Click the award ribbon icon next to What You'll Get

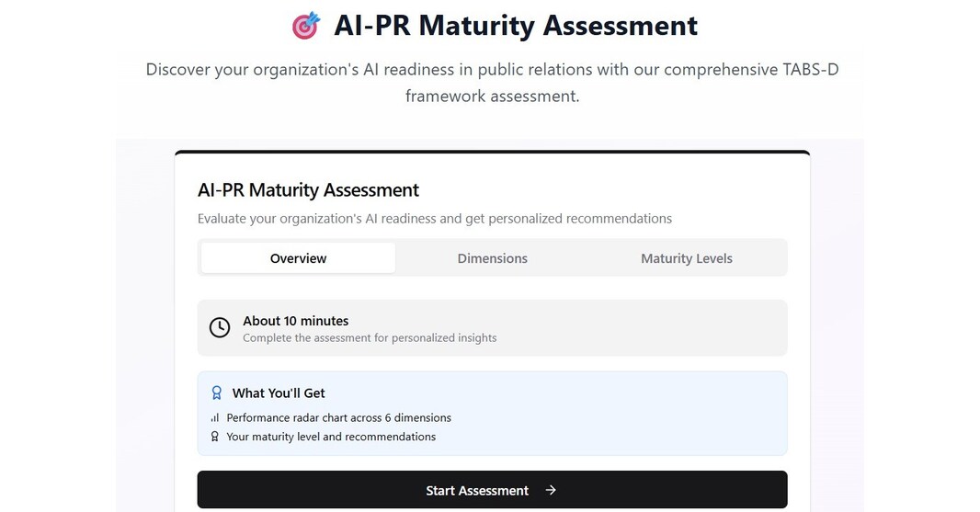216,393
